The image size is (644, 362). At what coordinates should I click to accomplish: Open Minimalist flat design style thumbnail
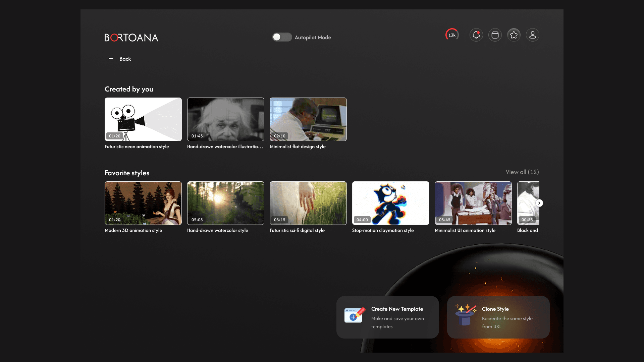click(308, 119)
